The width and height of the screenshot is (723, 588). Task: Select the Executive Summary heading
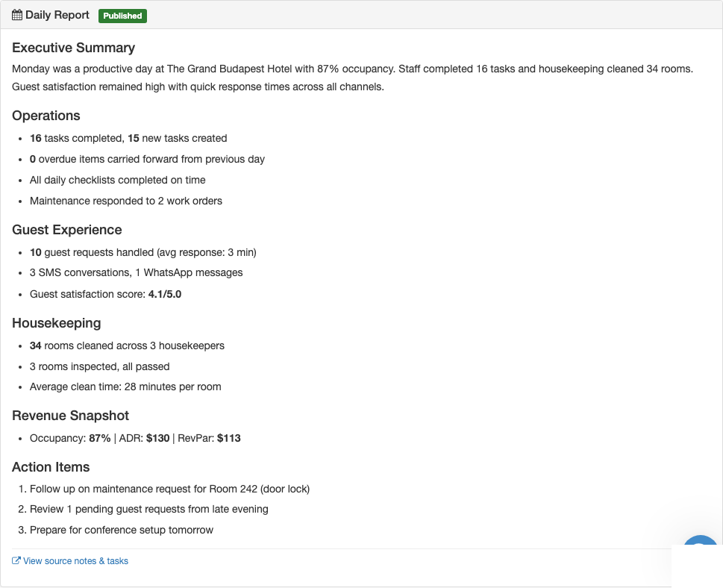click(73, 48)
